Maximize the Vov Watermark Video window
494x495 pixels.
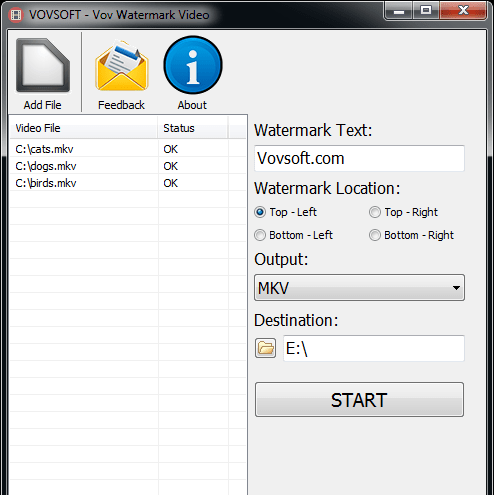[x=426, y=10]
